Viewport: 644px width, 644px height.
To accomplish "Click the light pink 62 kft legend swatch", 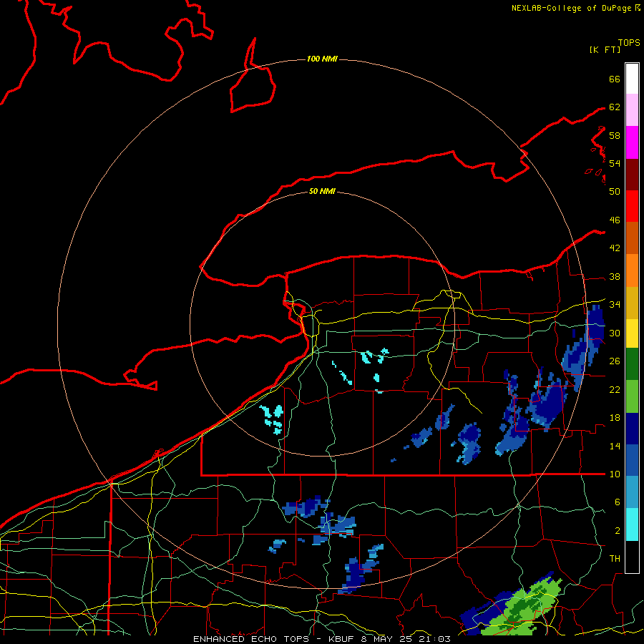I will [632, 110].
